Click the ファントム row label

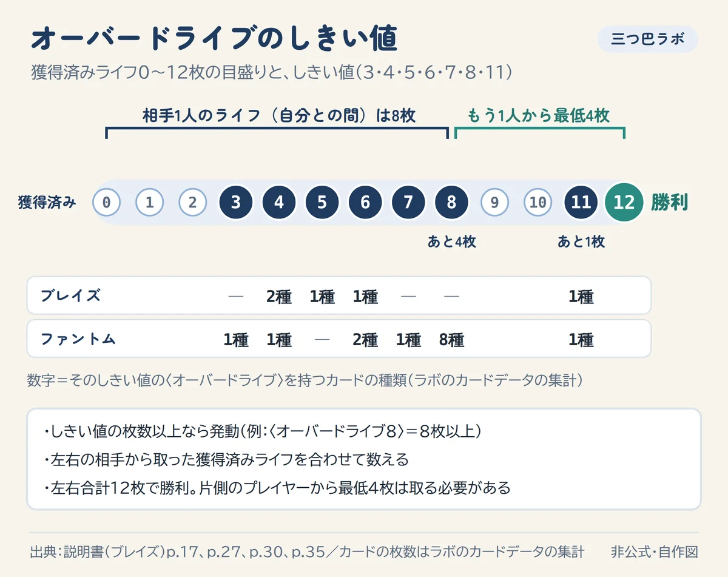(78, 339)
